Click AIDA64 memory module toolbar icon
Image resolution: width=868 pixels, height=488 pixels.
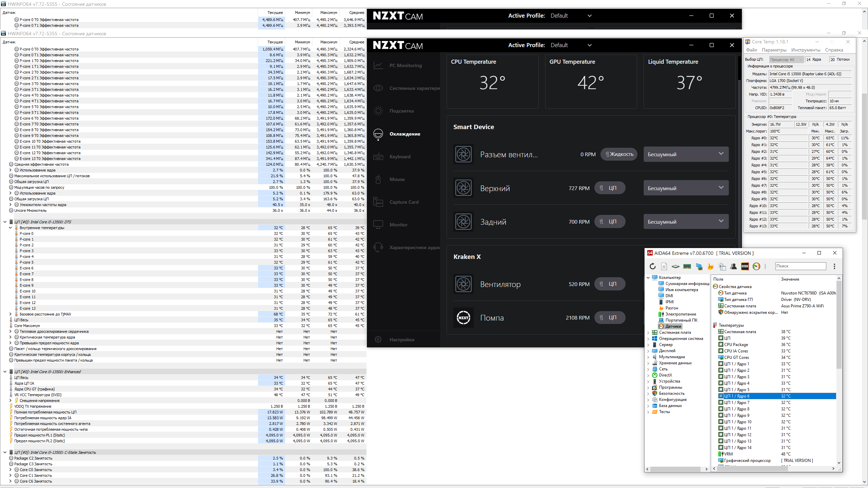(687, 266)
